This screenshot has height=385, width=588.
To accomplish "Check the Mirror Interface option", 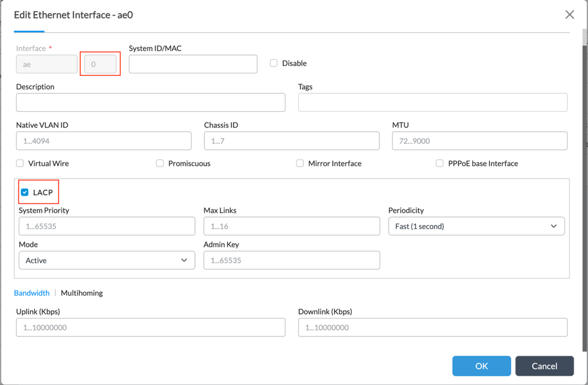I will click(300, 163).
